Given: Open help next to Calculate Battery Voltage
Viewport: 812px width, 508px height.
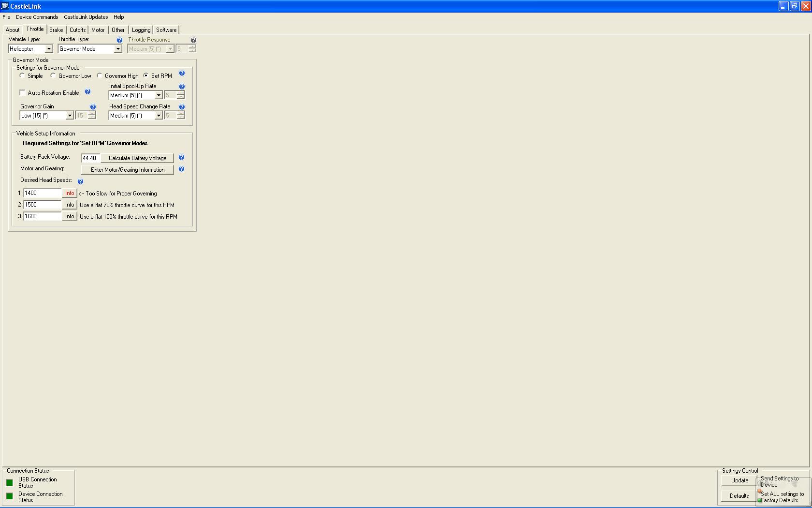Looking at the screenshot, I should pyautogui.click(x=181, y=157).
